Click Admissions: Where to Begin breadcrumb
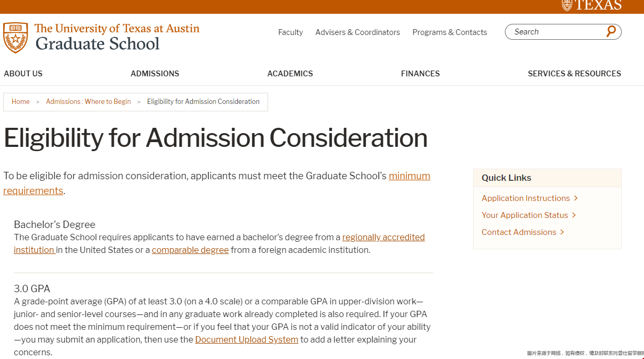The width and height of the screenshot is (644, 359). 88,102
